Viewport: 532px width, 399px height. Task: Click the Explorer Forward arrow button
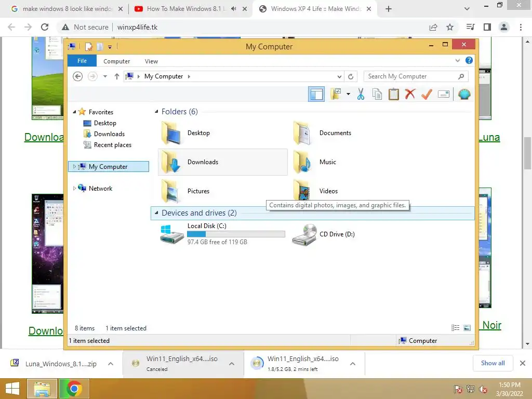92,76
